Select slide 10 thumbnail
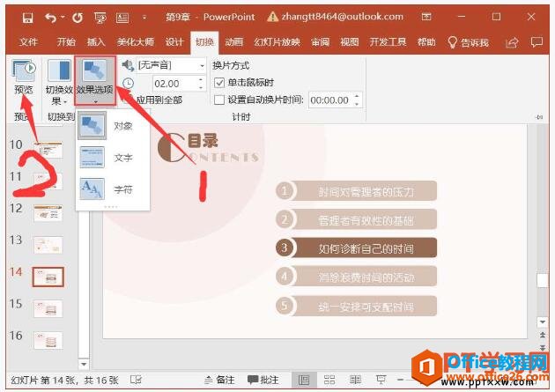 48,150
